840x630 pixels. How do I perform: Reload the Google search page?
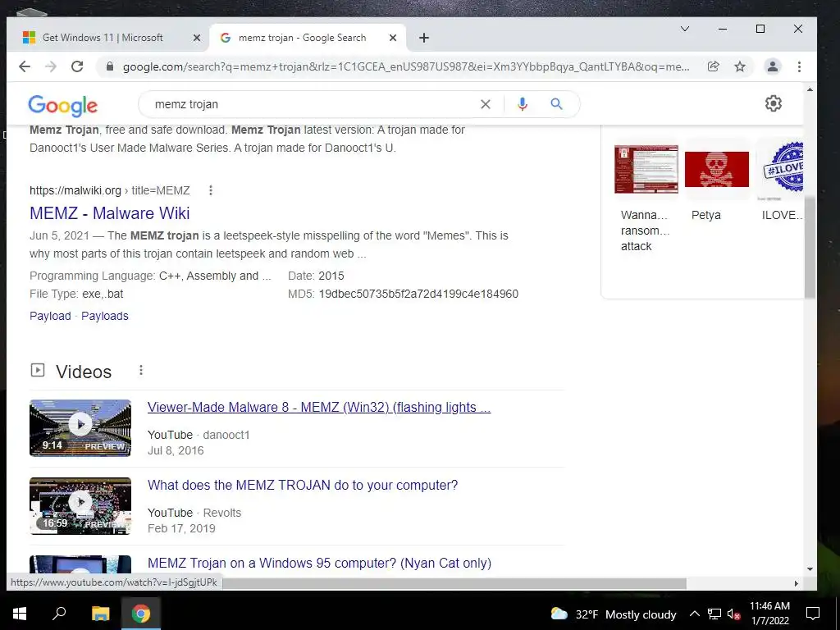pos(77,66)
